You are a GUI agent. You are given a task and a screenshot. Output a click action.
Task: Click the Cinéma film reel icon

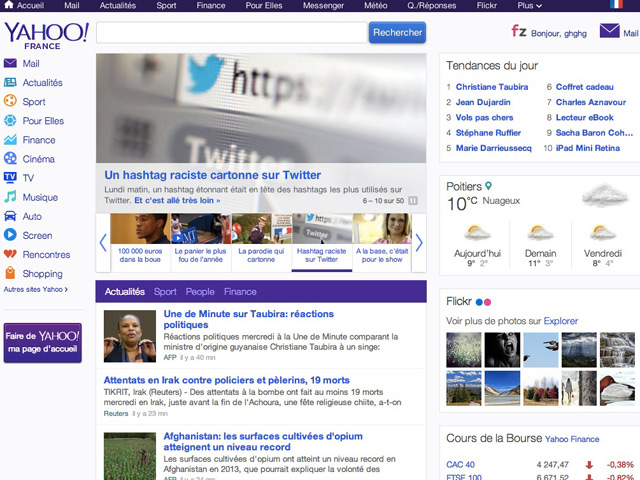[10, 158]
